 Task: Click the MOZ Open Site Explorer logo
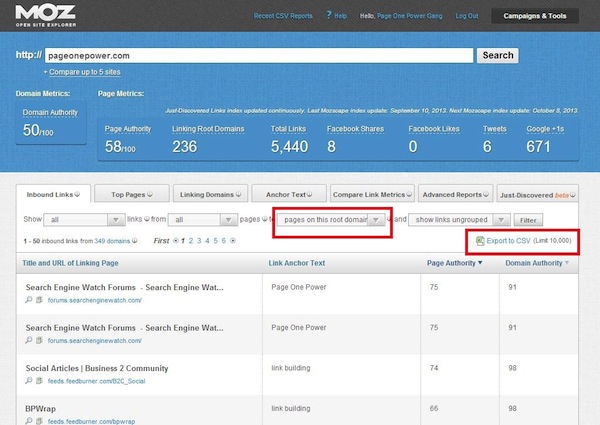pyautogui.click(x=46, y=15)
